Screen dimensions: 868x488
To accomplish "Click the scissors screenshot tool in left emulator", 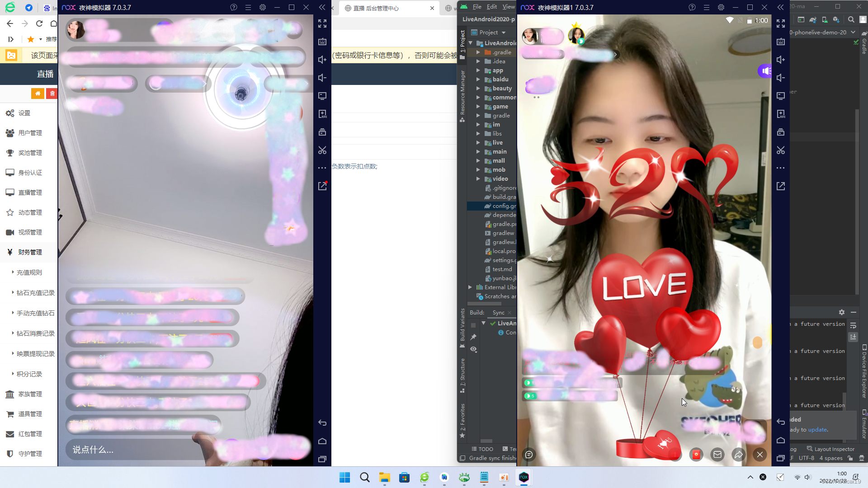I will click(322, 150).
